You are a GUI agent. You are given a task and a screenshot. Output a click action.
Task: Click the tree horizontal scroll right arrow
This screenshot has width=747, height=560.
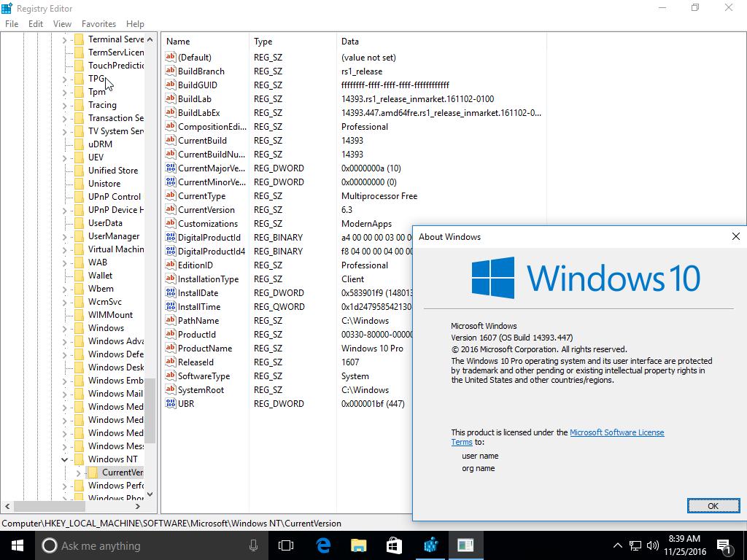coord(138,506)
